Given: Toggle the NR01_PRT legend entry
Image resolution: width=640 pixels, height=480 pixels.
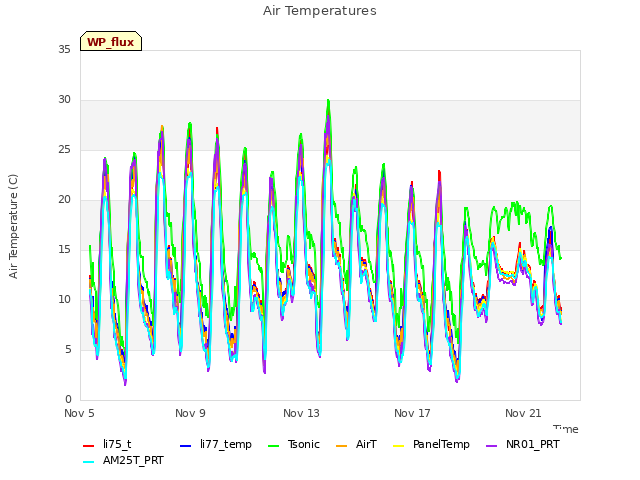Looking at the screenshot, I should [x=523, y=444].
